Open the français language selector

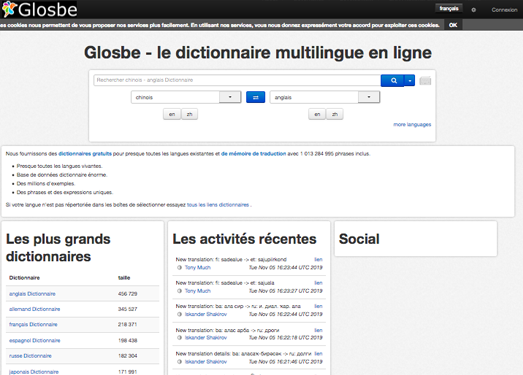coord(449,9)
